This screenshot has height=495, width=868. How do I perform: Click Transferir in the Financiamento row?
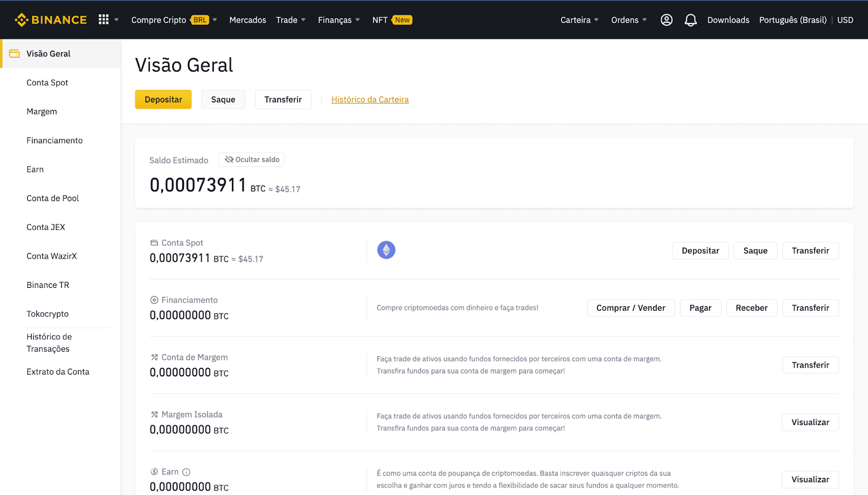810,308
